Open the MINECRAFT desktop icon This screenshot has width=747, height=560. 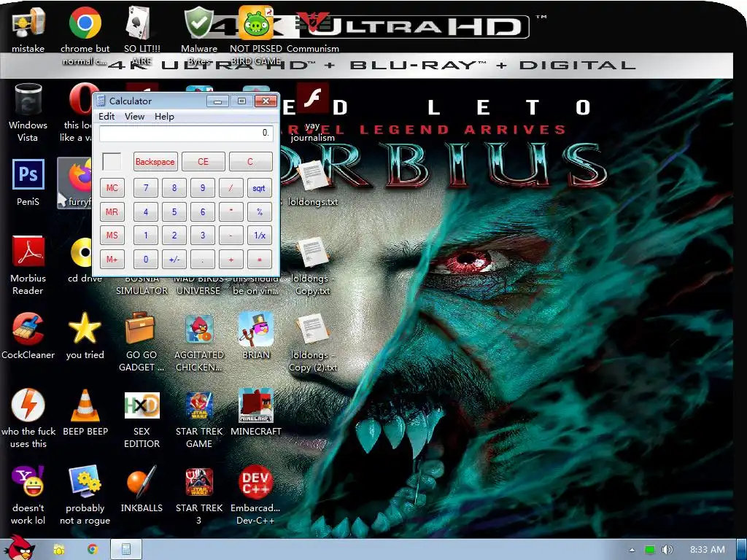[256, 413]
